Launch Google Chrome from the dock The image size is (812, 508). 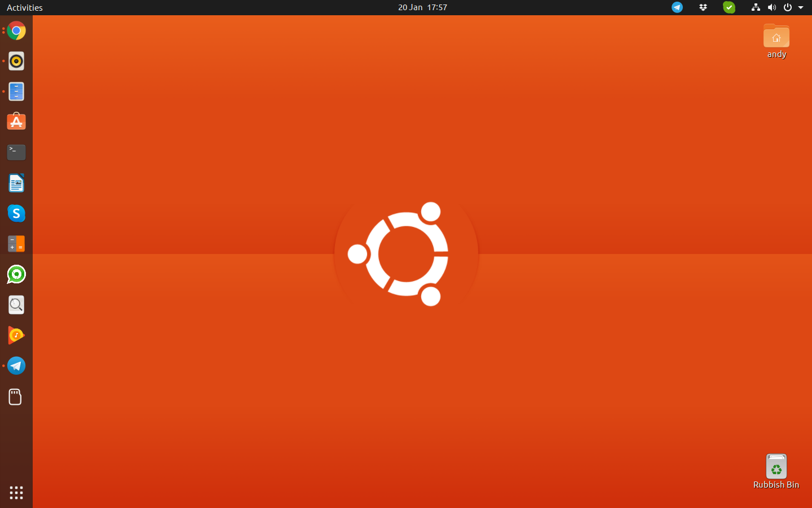tap(16, 30)
